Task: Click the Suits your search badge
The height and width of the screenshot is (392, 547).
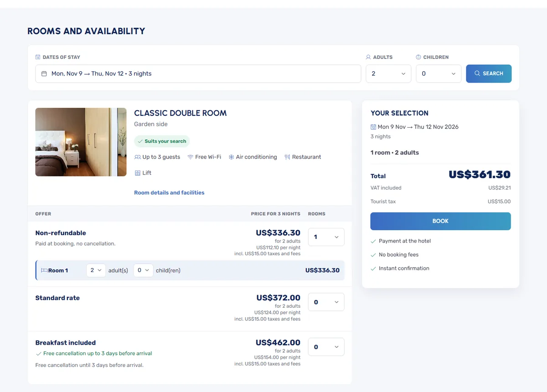Action: [x=162, y=141]
